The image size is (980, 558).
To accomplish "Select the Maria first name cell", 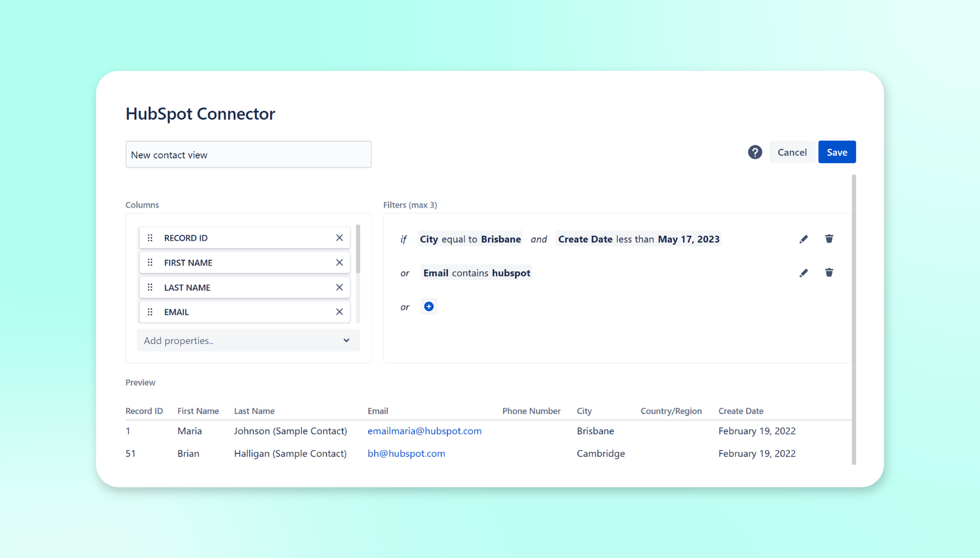I will [x=190, y=431].
